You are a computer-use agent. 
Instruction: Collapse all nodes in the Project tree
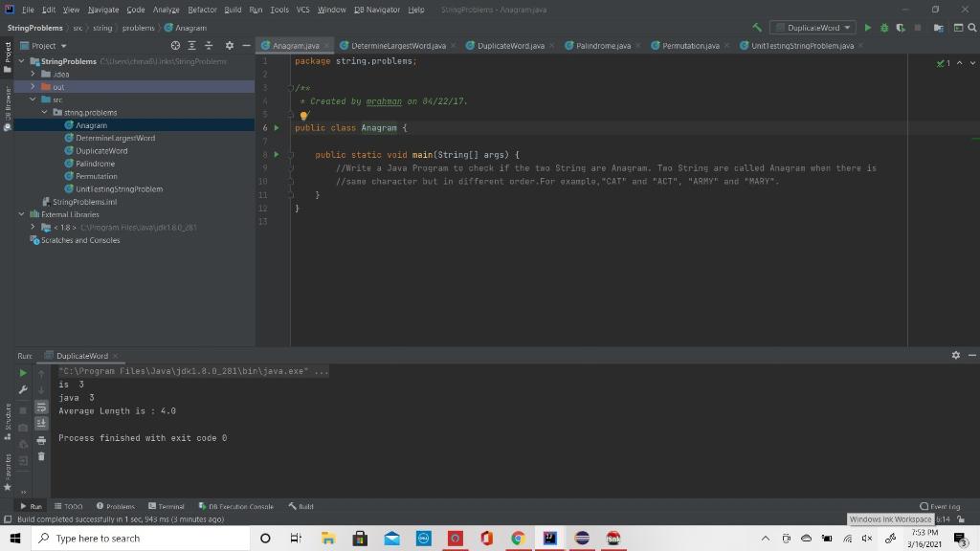pos(208,45)
